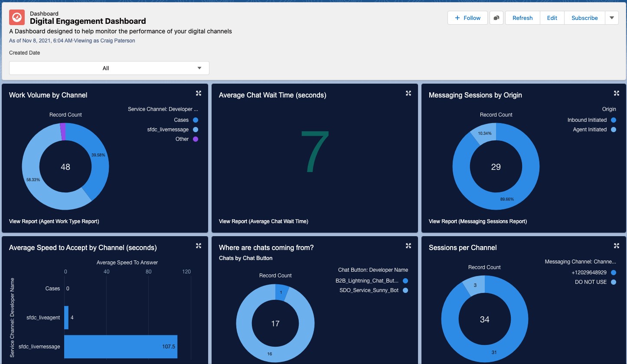This screenshot has width=627, height=364.
Task: Open the Created Date filter dropdown
Action: 109,68
